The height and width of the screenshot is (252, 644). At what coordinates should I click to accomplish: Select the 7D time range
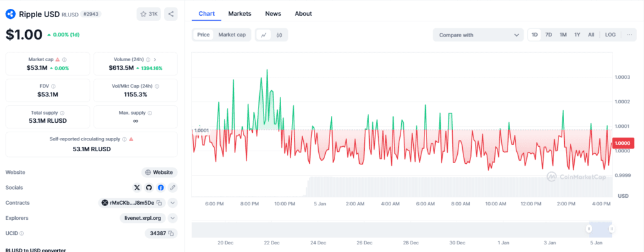coord(548,35)
